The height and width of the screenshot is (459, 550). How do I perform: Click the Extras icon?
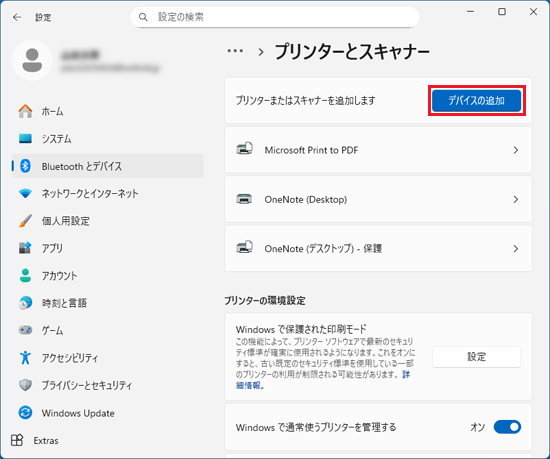pyautogui.click(x=17, y=440)
